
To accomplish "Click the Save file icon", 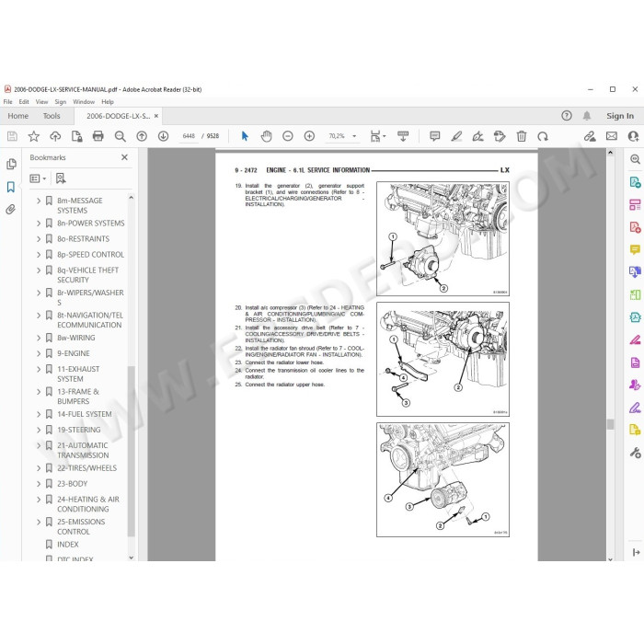I will click(12, 136).
